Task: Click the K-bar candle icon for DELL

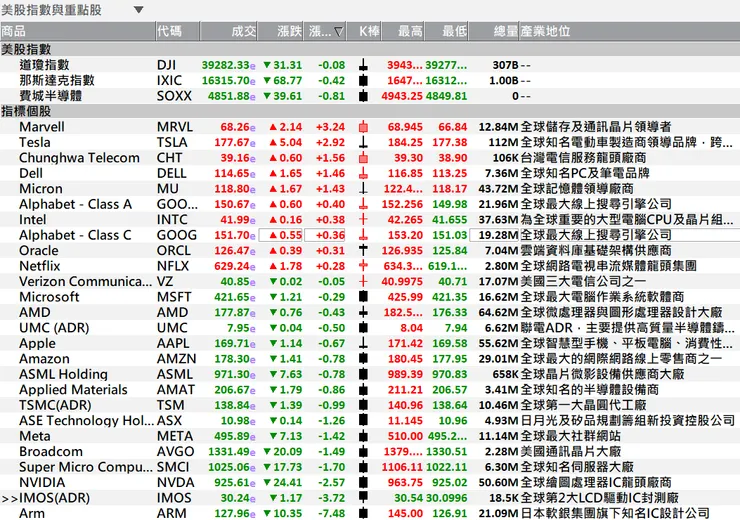Action: pos(363,174)
